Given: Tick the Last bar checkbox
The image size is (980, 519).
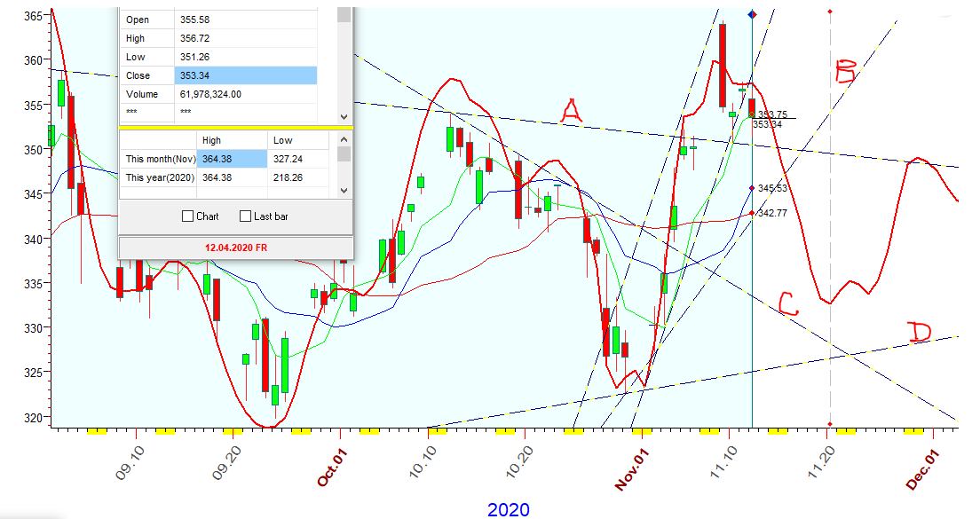Looking at the screenshot, I should coord(246,216).
